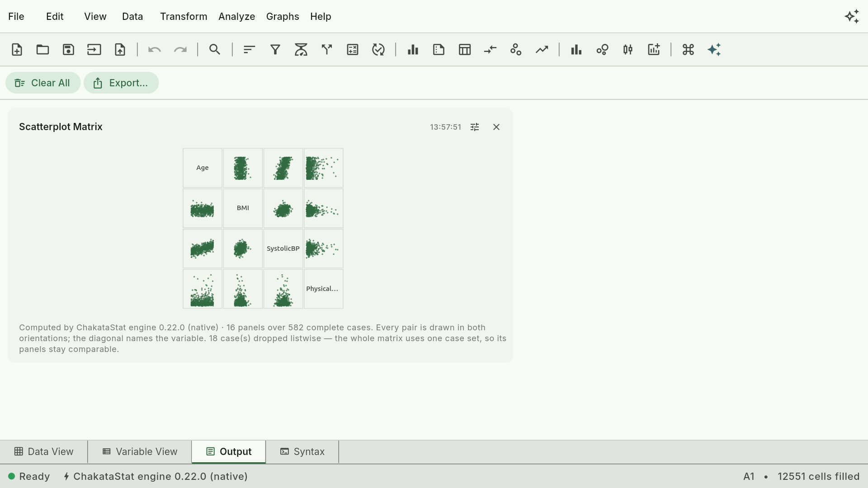The image size is (868, 488).
Task: Click the A1 cell reference in status bar
Action: 749,476
